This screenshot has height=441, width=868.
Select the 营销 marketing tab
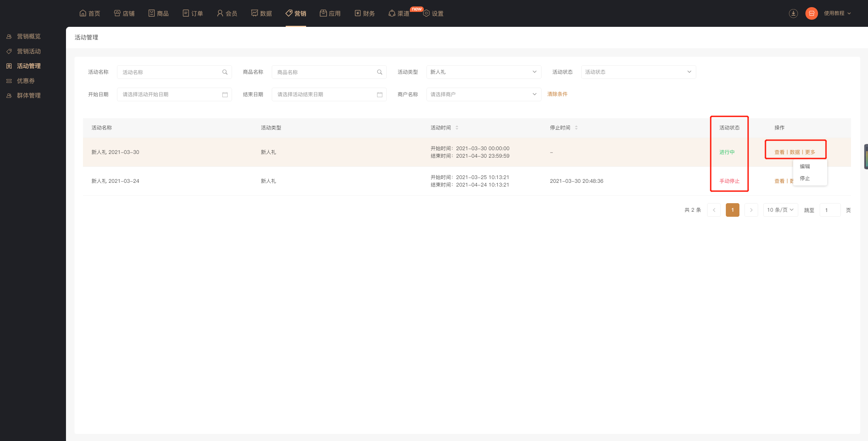click(x=296, y=13)
